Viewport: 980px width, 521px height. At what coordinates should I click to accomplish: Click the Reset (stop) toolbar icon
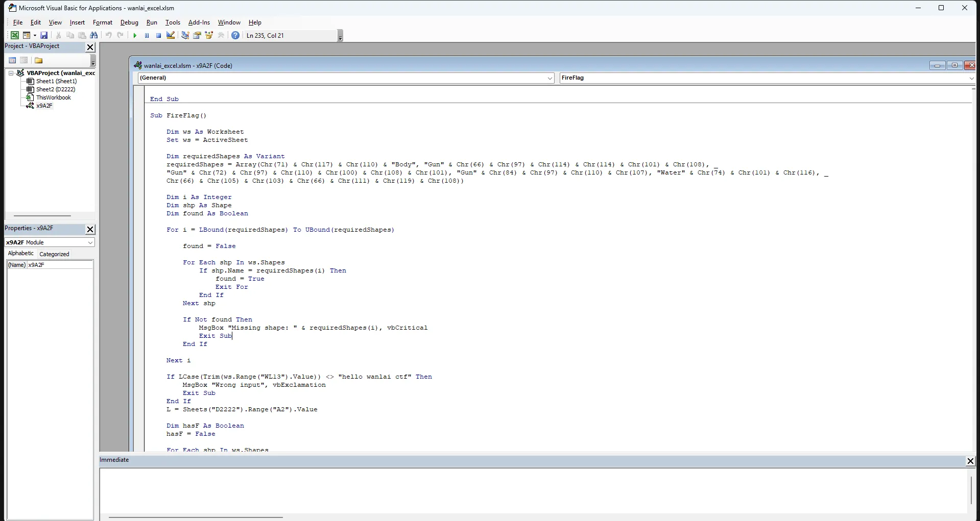158,35
